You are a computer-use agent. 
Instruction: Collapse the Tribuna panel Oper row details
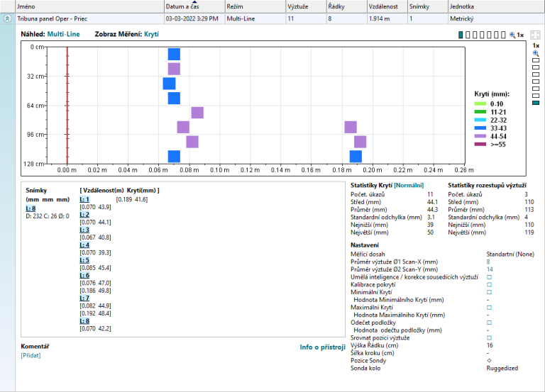[x=7, y=18]
